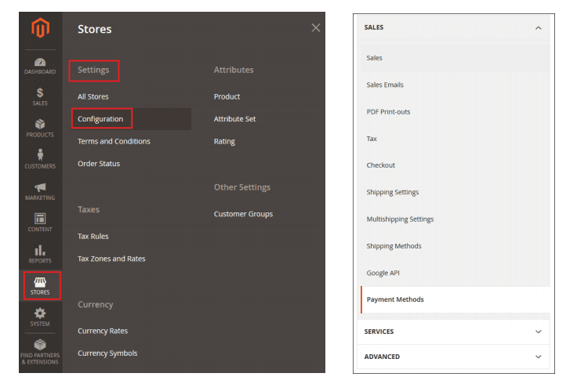Viewport: 588px width, 384px height.
Task: Open Configuration under Settings
Action: point(100,119)
